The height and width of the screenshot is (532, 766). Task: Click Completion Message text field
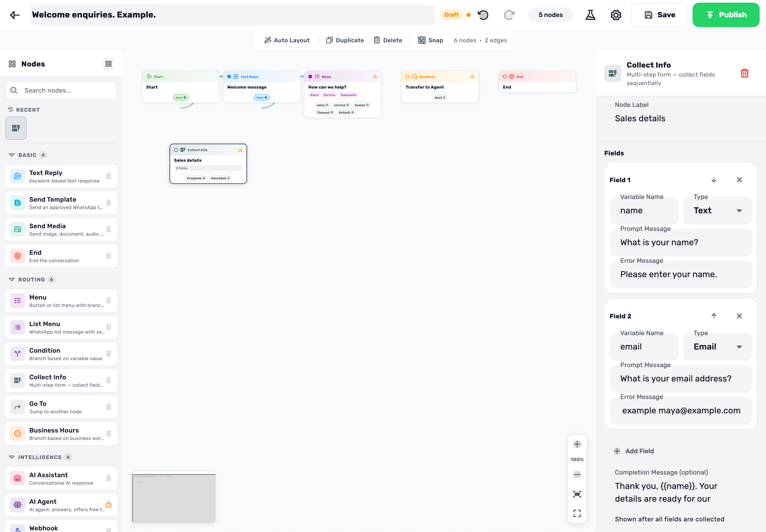pos(680,492)
